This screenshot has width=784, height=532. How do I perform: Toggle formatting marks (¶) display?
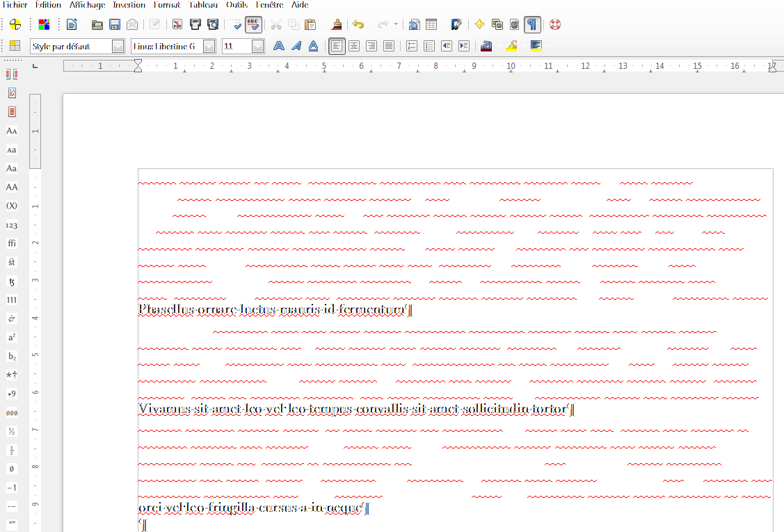coord(531,25)
